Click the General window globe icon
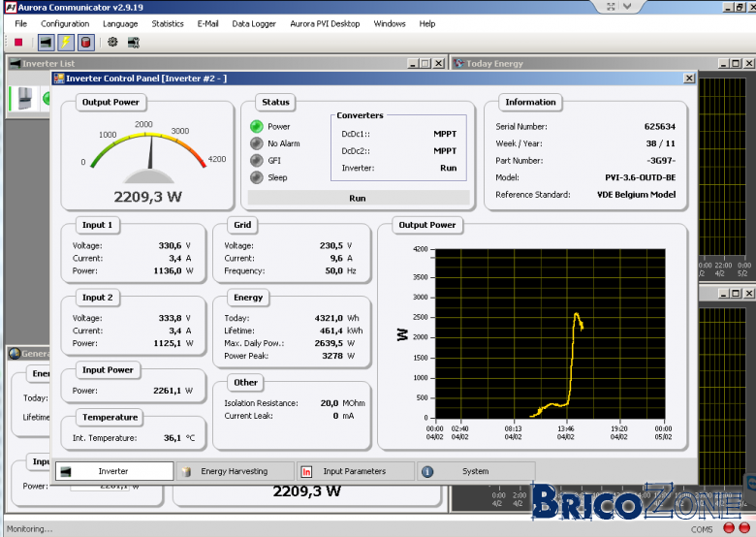Screen dimensions: 756x537 click(x=14, y=354)
